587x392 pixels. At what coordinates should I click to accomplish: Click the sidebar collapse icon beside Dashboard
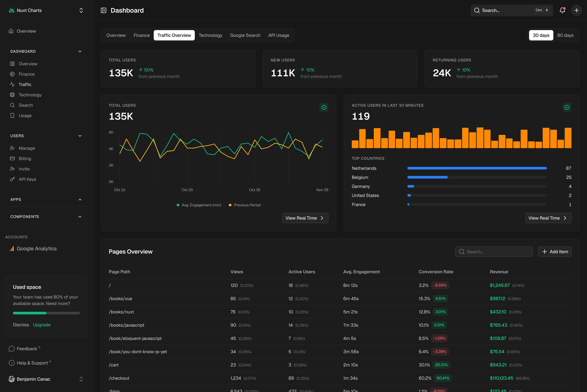coord(103,10)
